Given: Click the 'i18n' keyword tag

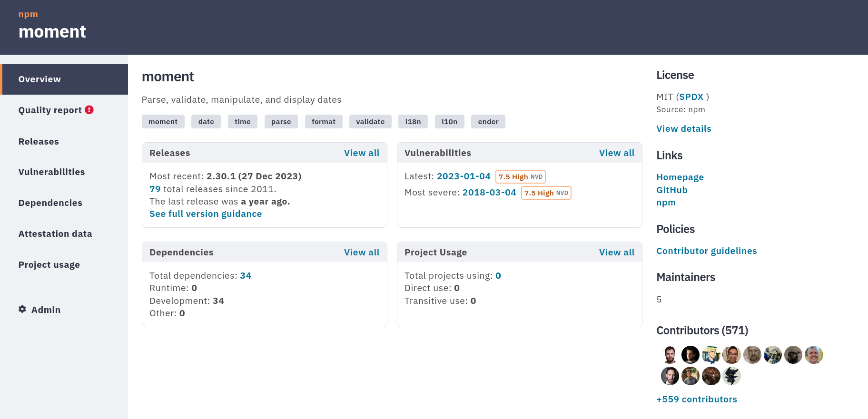Looking at the screenshot, I should 413,122.
